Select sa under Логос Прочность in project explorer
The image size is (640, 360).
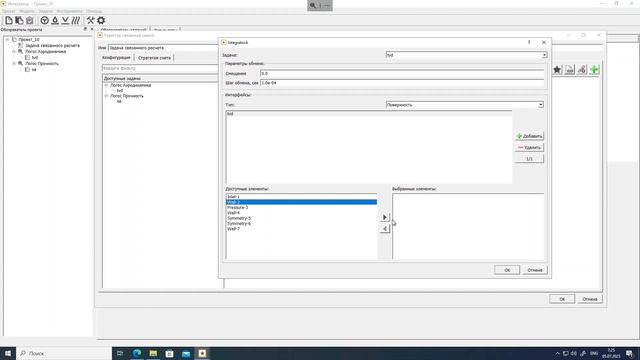pos(34,70)
